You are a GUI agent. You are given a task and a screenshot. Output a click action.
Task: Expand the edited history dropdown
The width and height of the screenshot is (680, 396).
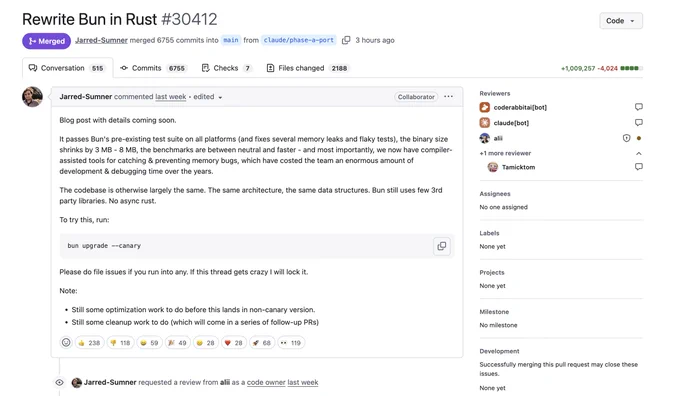pos(208,97)
